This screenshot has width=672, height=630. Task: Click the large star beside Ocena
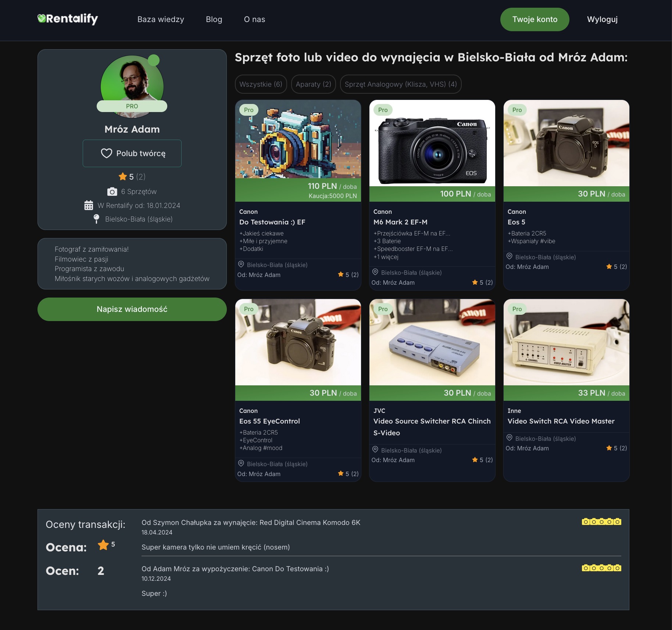click(x=103, y=545)
